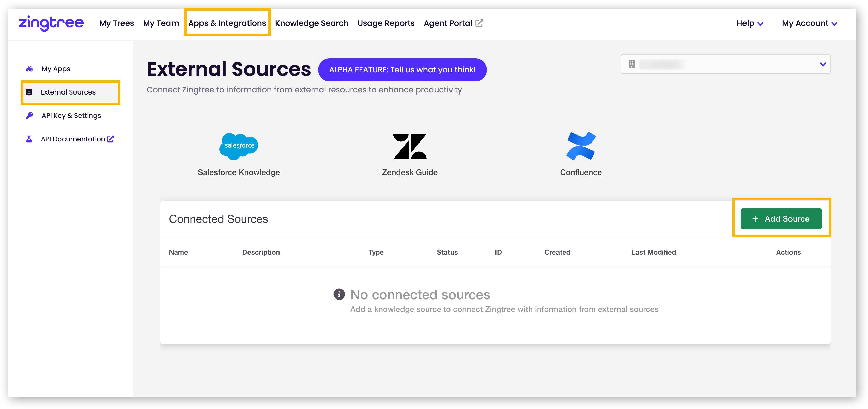Click the ID column header
The width and height of the screenshot is (868, 409).
(498, 252)
